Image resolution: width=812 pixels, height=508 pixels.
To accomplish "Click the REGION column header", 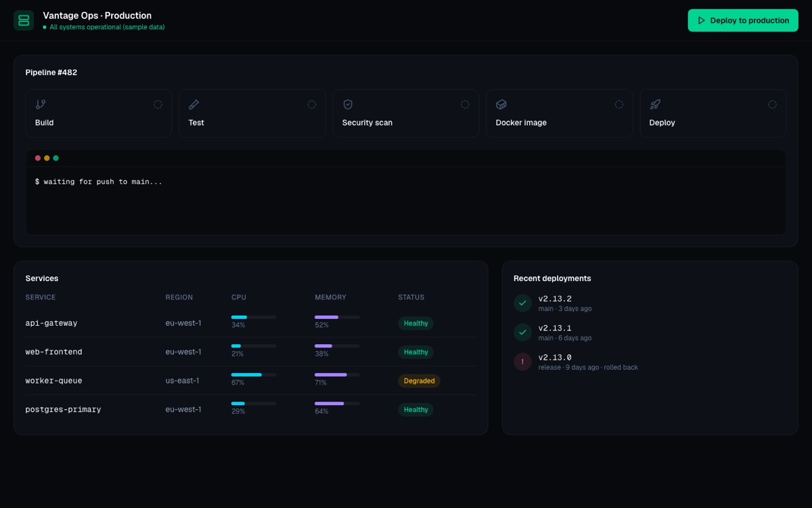I will (179, 297).
